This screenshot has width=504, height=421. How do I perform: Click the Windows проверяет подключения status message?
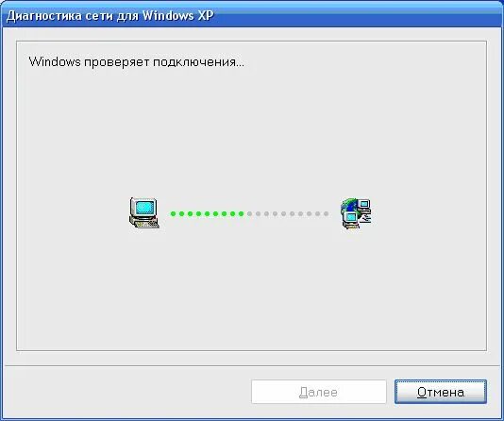[x=137, y=61]
